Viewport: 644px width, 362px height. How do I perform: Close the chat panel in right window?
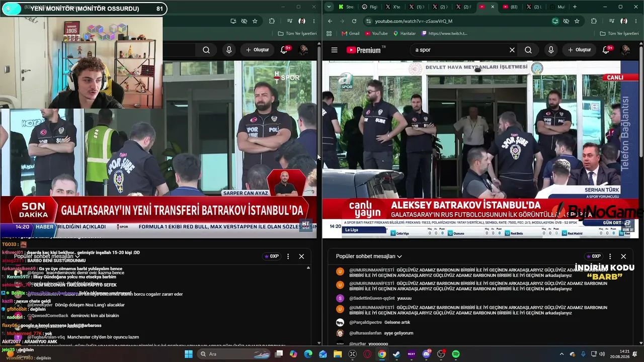point(623,256)
